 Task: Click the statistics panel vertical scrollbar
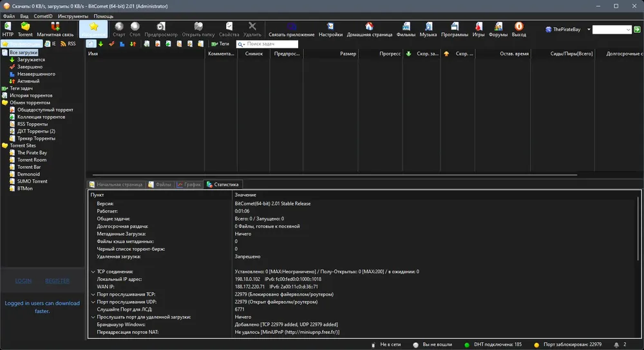pos(638,228)
